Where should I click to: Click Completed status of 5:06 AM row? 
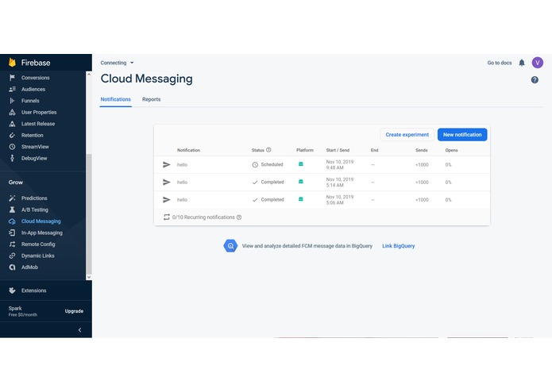pyautogui.click(x=268, y=200)
